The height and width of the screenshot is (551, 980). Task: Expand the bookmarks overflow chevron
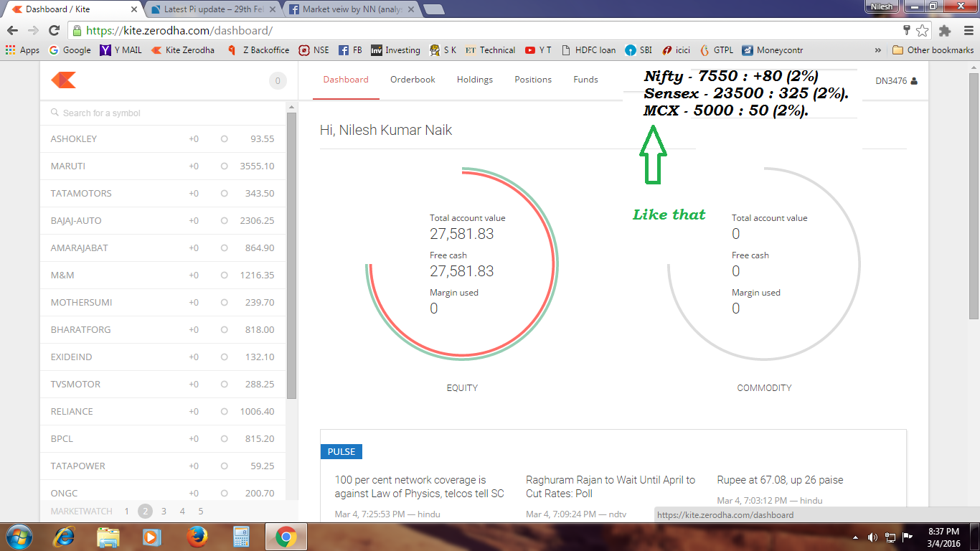878,50
